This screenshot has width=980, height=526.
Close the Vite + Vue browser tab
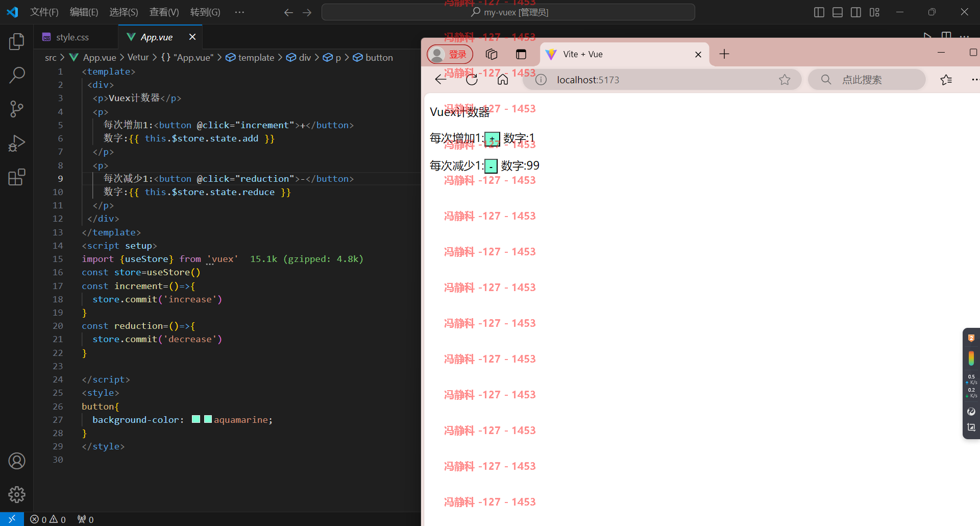coord(698,54)
